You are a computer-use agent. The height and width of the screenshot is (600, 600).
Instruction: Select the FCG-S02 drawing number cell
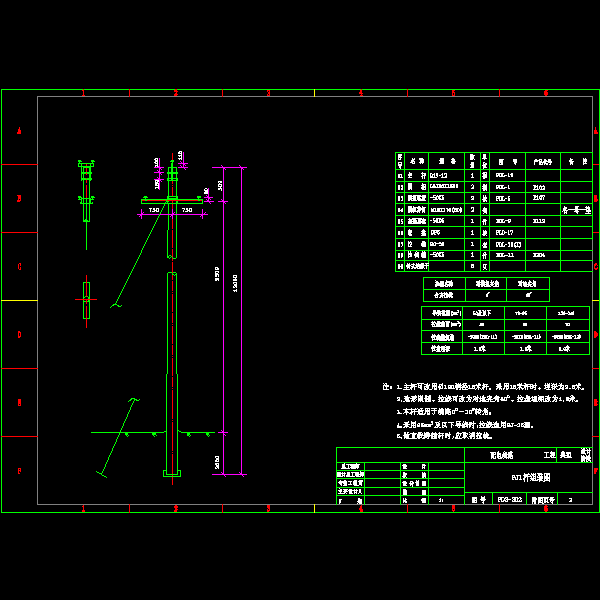pos(510,497)
